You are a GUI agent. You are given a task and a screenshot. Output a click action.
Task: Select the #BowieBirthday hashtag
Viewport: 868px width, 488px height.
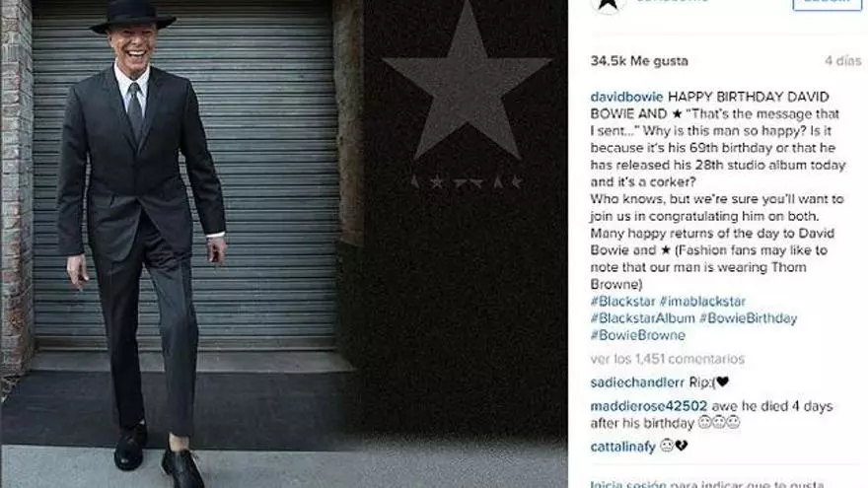(x=748, y=318)
